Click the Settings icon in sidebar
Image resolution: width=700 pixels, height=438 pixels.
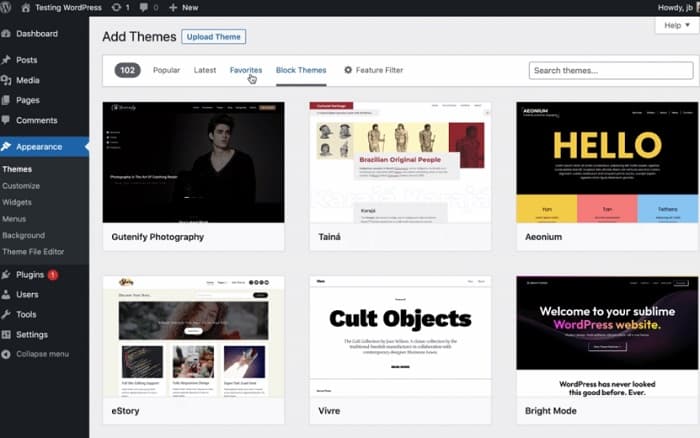click(x=6, y=334)
